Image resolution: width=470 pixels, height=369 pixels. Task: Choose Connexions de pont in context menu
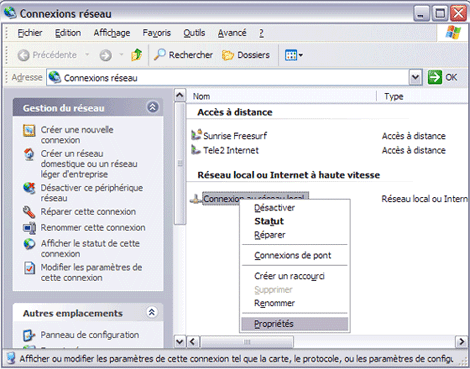(x=295, y=255)
